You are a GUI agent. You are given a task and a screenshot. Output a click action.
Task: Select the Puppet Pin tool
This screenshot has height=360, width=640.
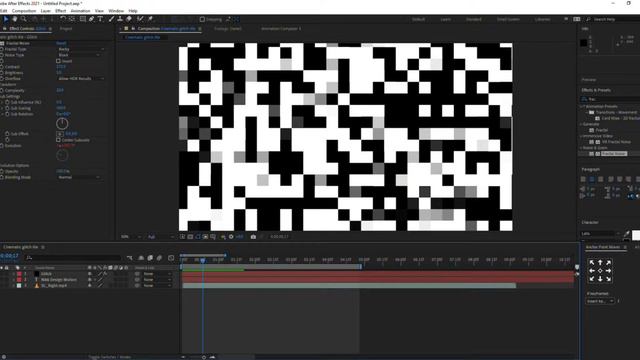point(150,19)
